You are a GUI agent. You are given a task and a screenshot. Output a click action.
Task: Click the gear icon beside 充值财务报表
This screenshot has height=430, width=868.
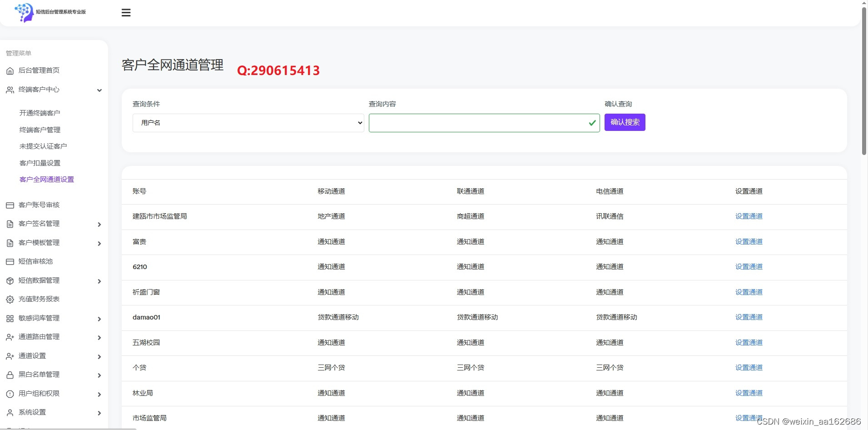[x=10, y=300]
